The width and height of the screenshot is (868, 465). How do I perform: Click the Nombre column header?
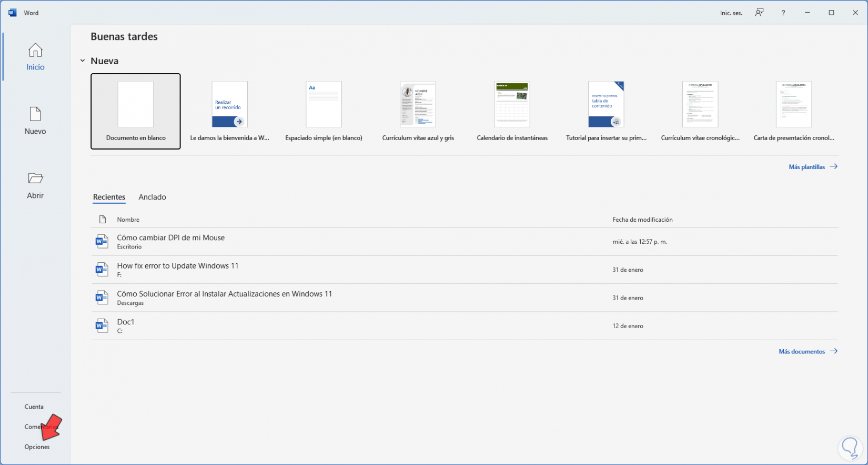pyautogui.click(x=128, y=220)
